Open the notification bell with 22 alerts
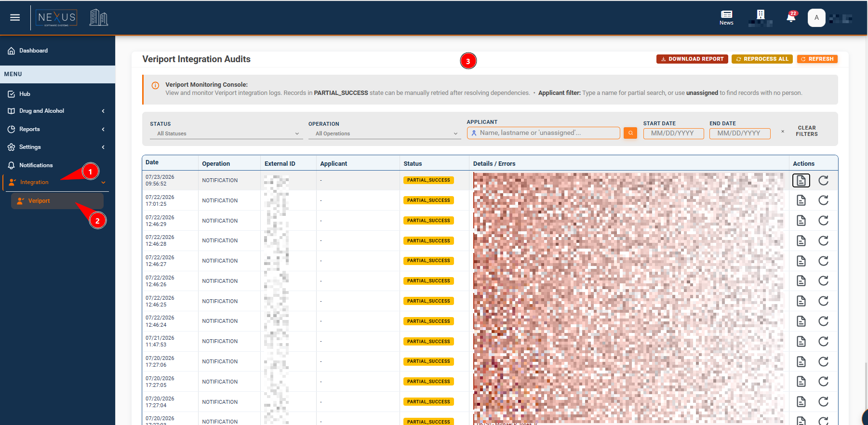This screenshot has height=425, width=868. click(791, 17)
